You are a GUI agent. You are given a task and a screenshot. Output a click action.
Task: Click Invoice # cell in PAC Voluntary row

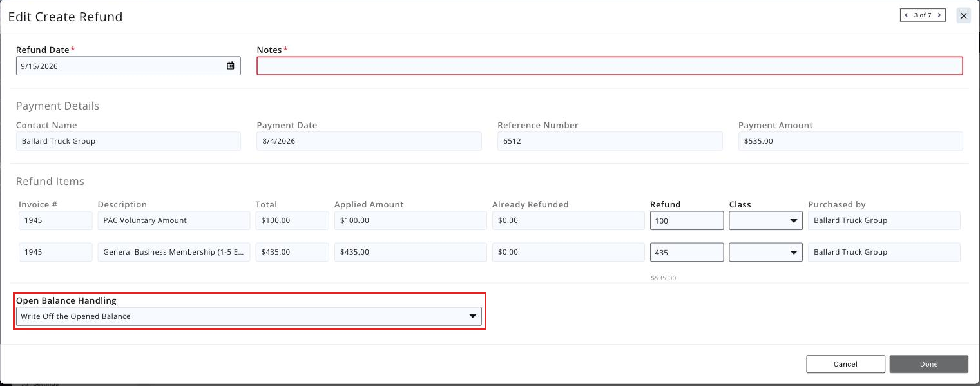pos(55,220)
